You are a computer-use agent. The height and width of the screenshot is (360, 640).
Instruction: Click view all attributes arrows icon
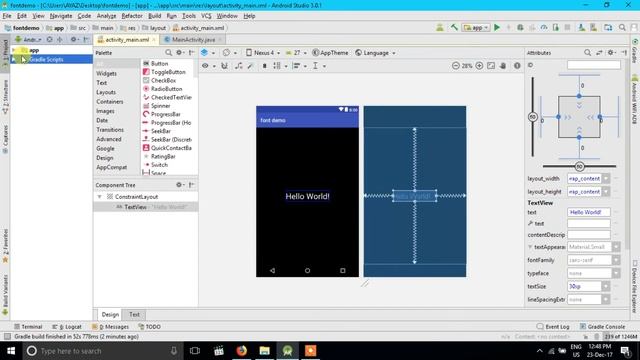pyautogui.click(x=599, y=53)
